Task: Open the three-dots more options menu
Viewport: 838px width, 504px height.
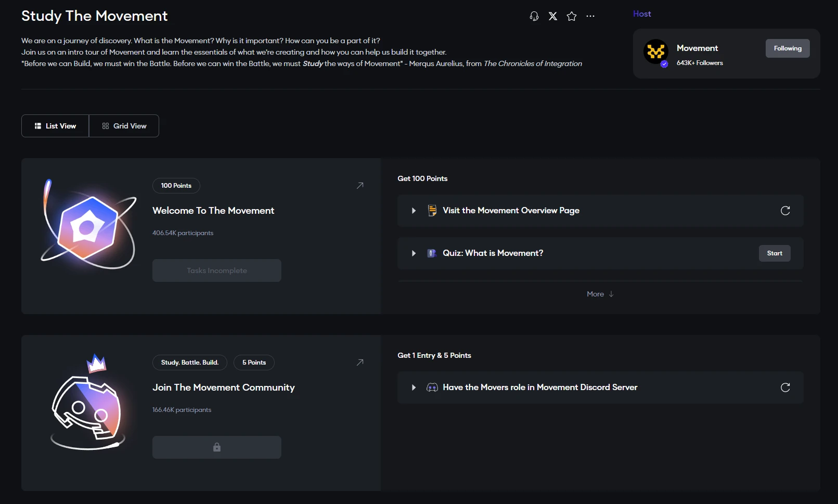Action: (x=590, y=16)
